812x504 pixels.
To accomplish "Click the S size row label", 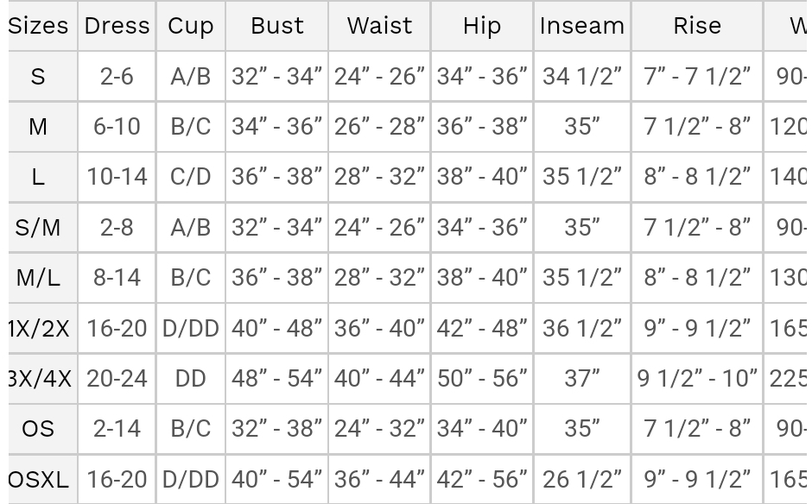I will (38, 77).
